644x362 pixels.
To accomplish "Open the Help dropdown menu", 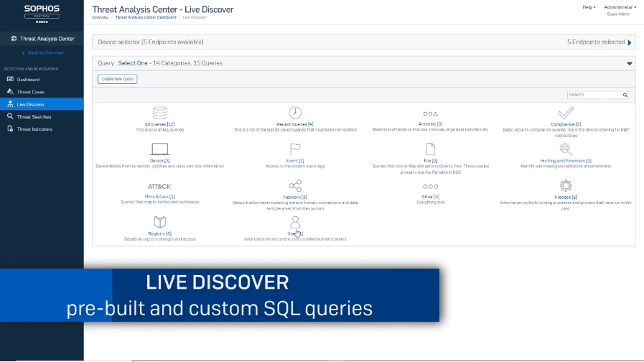I will (x=589, y=7).
